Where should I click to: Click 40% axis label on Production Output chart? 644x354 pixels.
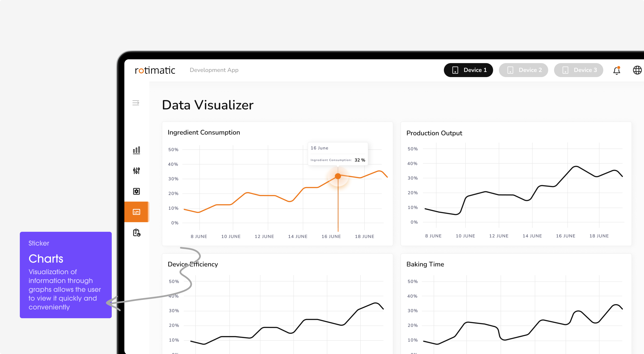[412, 164]
